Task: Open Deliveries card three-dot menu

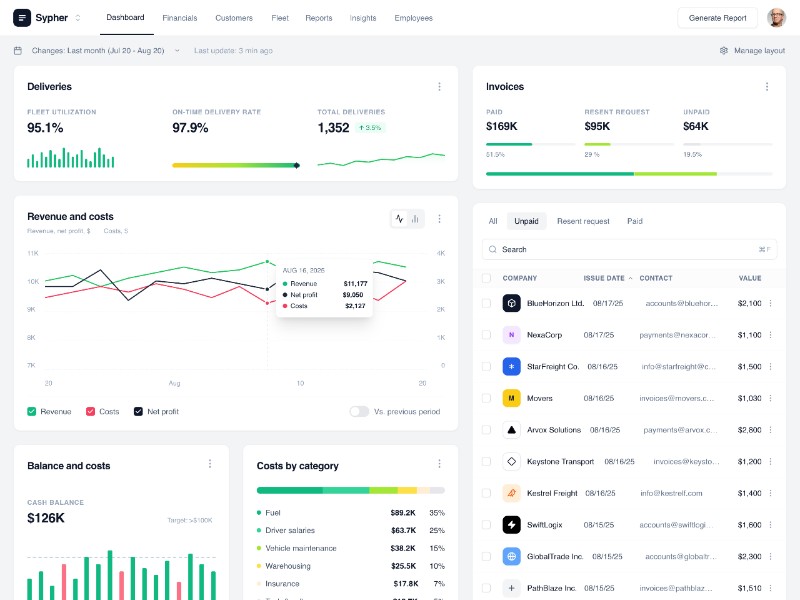Action: pos(439,87)
